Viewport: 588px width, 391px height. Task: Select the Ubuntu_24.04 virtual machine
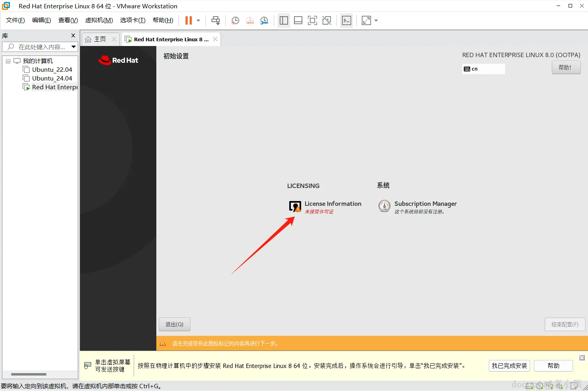pos(52,78)
